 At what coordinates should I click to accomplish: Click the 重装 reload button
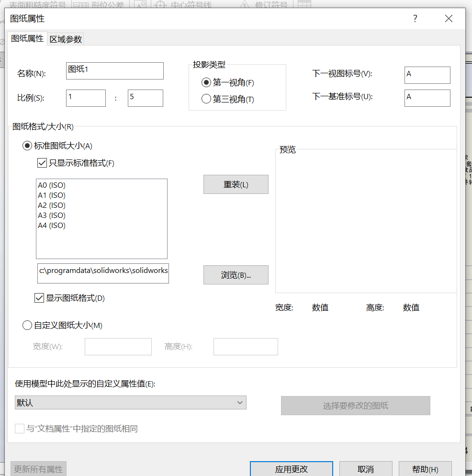pyautogui.click(x=236, y=184)
